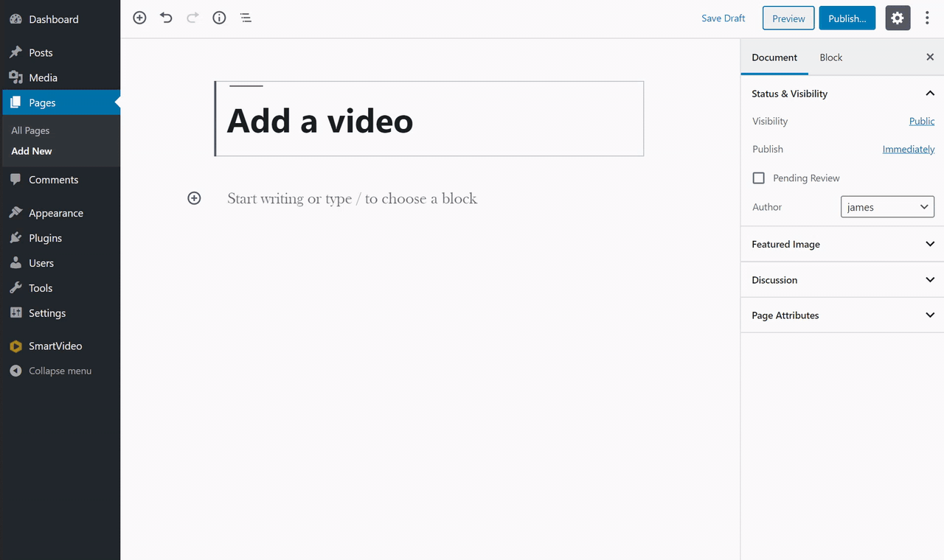944x560 pixels.
Task: Click the Collapse menu arrow icon
Action: pyautogui.click(x=15, y=371)
